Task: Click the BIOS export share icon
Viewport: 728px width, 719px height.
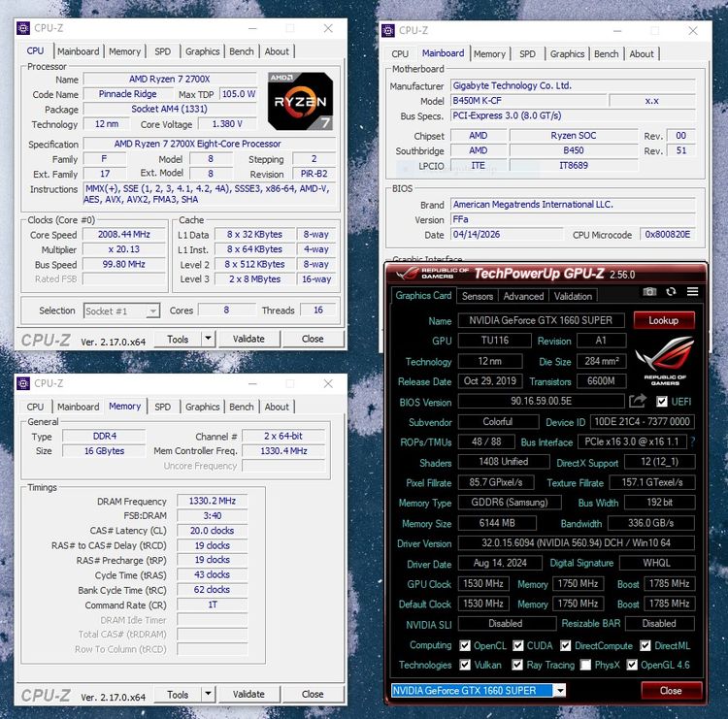Action: tap(638, 401)
